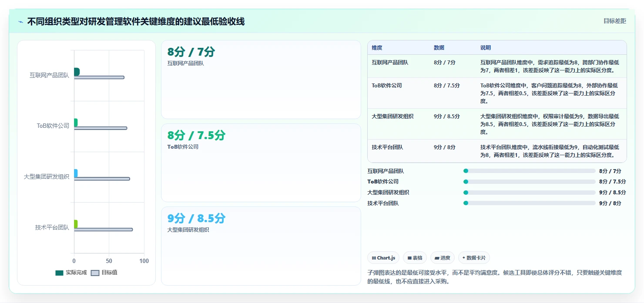Click the 互联网产品团队 chart axis label
Screen dimensions: 644x303
49,75
